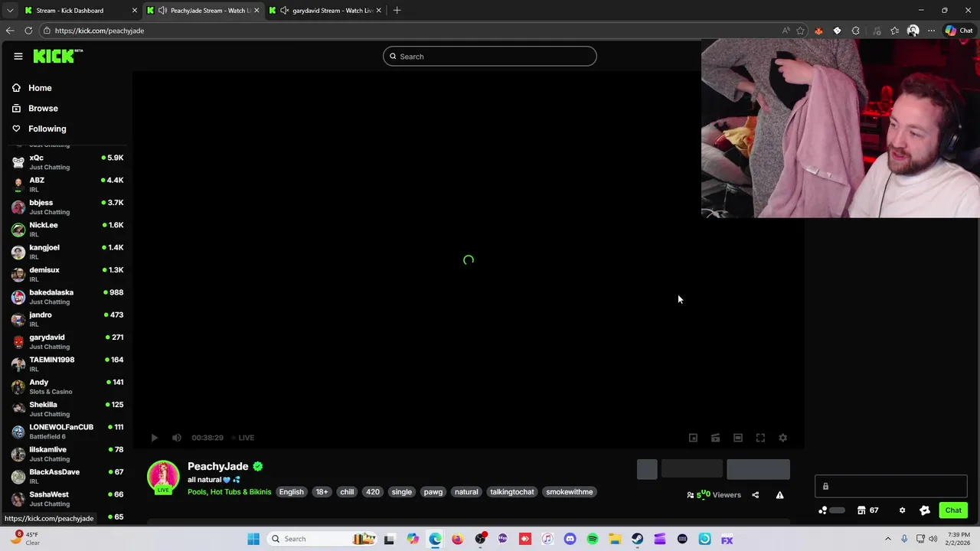Click the English tag
Viewport: 980px width, 551px height.
(291, 492)
